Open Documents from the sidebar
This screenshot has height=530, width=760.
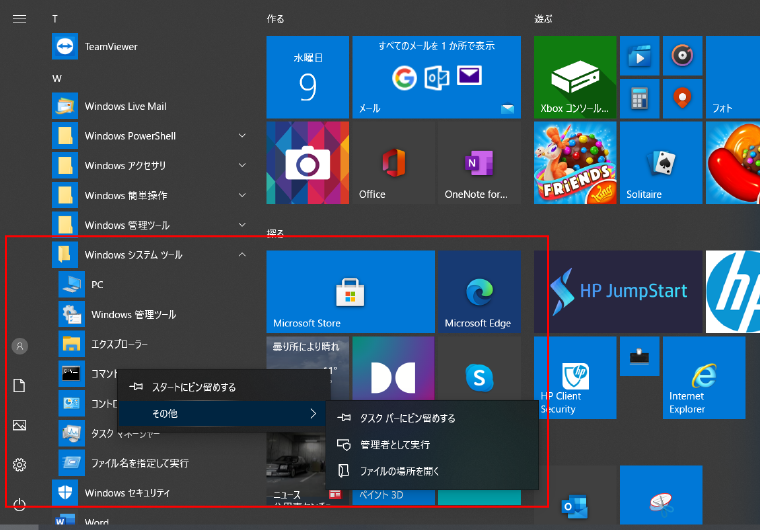[x=19, y=385]
